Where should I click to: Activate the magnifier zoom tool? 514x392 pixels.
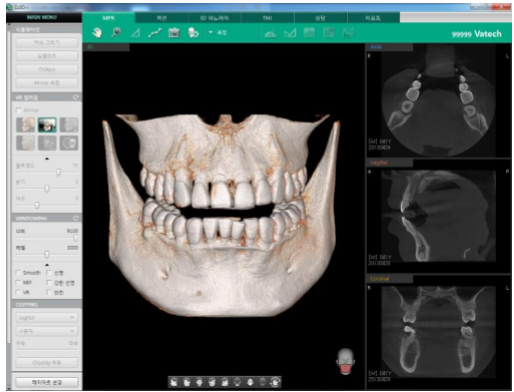(116, 33)
